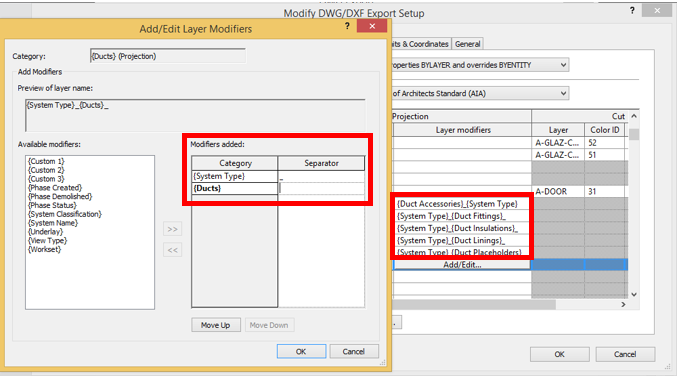This screenshot has height=379, width=678.
Task: Click Color ID cell with value 51
Action: 604,155
